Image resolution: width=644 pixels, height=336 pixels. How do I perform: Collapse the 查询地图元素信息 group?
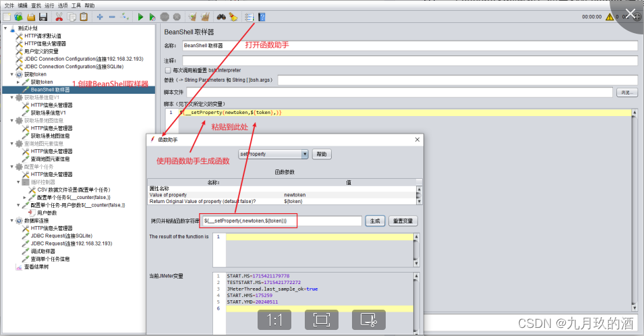click(12, 143)
